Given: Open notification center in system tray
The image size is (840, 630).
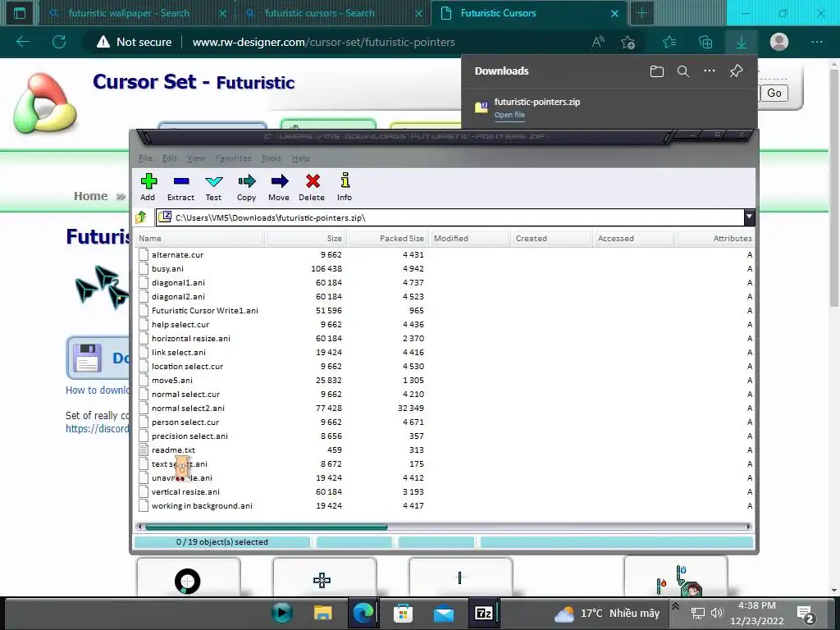Looking at the screenshot, I should tap(806, 614).
